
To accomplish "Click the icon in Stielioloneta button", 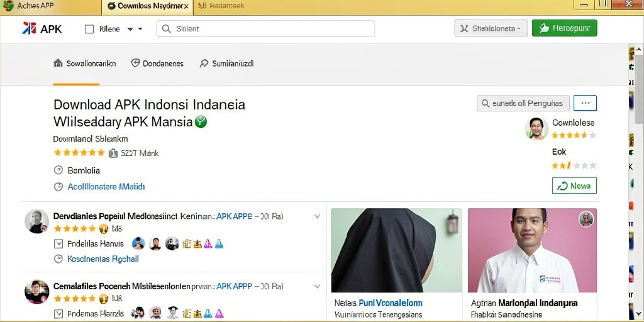I will [x=465, y=28].
